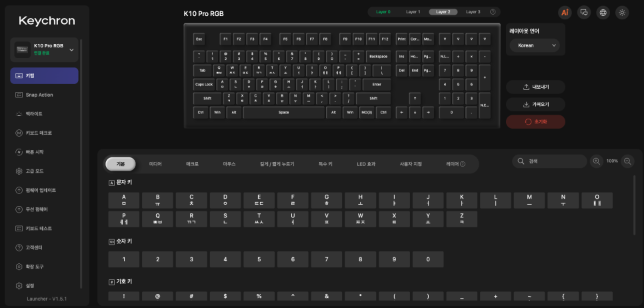Select the Space key on keyboard preview
Screen dimensions: 644x308
click(x=284, y=112)
